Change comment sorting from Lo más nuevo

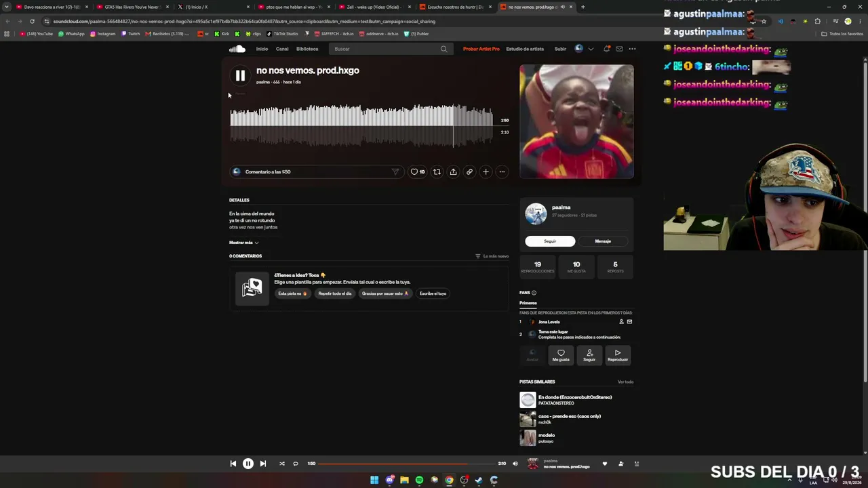[492, 256]
